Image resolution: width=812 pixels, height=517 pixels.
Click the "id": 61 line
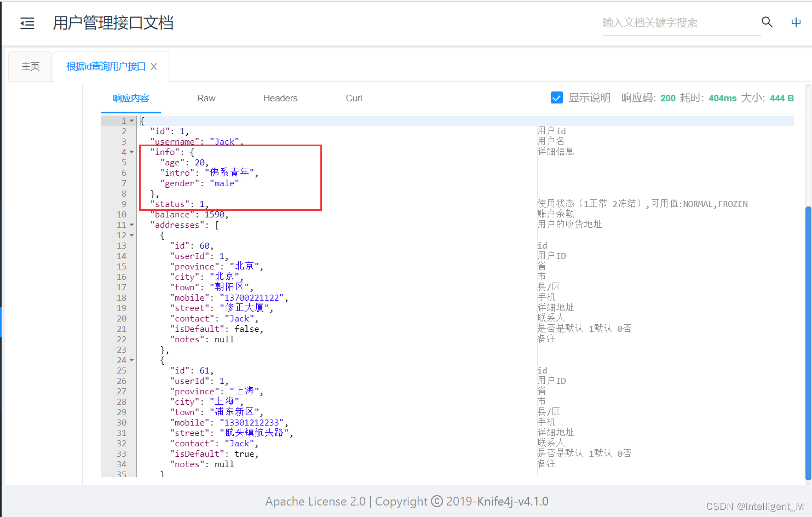click(x=192, y=370)
